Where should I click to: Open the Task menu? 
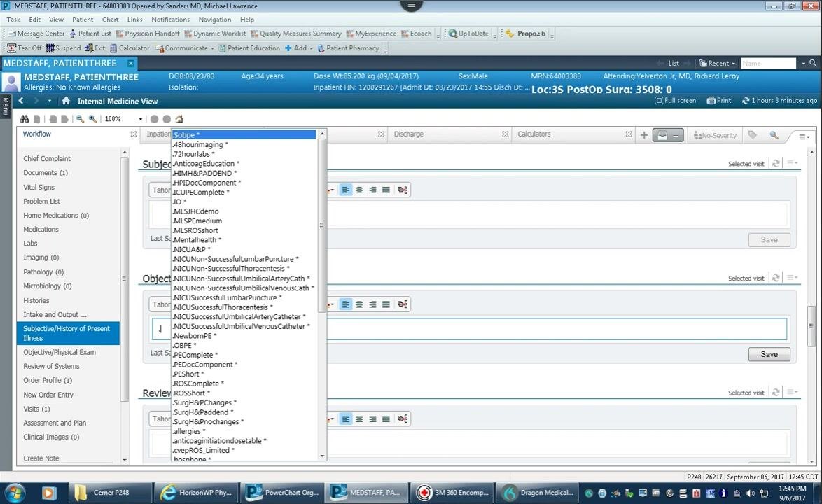pos(13,20)
